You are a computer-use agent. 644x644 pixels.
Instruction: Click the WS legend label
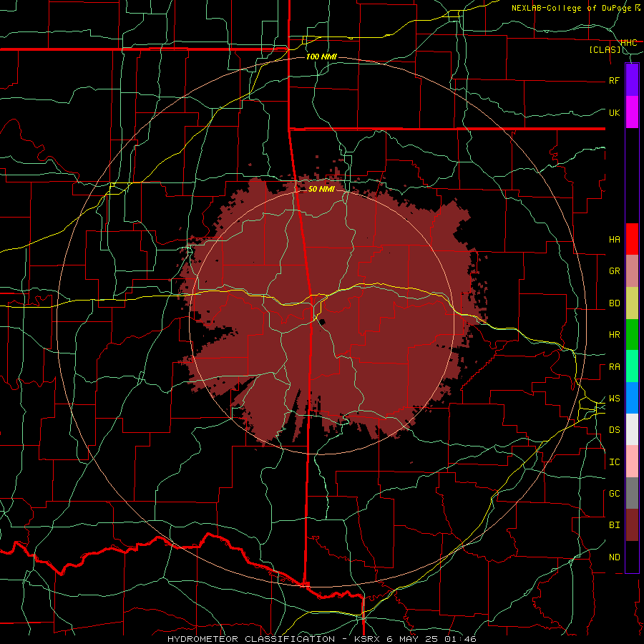pos(614,399)
